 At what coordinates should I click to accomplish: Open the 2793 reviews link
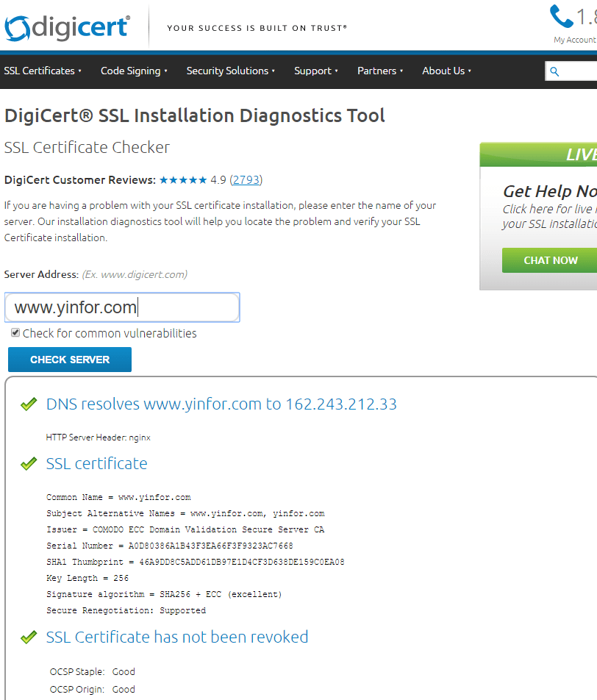point(246,180)
